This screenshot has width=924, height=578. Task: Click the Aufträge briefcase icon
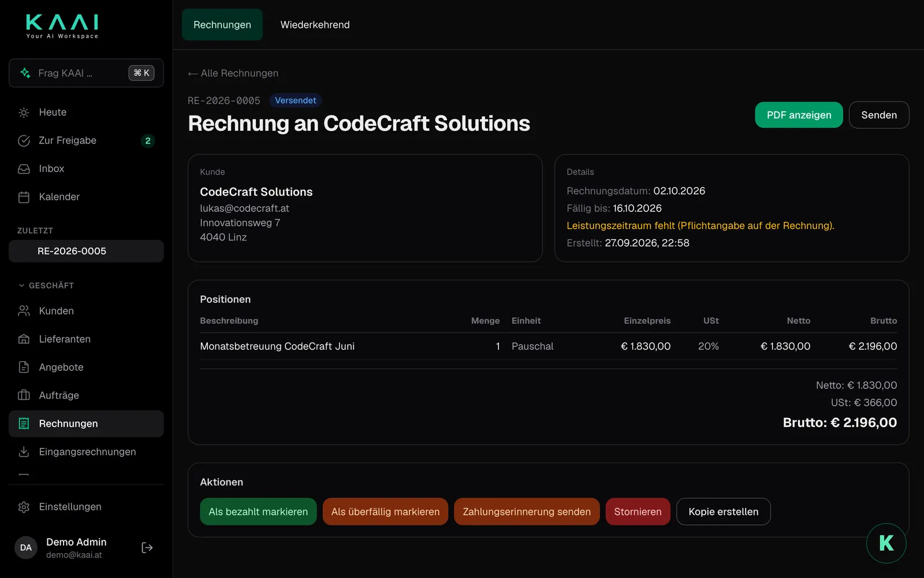pos(24,395)
